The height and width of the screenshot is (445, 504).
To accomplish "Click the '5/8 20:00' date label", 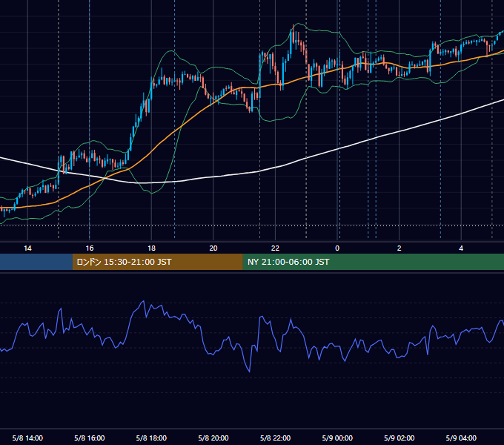I will point(213,438).
